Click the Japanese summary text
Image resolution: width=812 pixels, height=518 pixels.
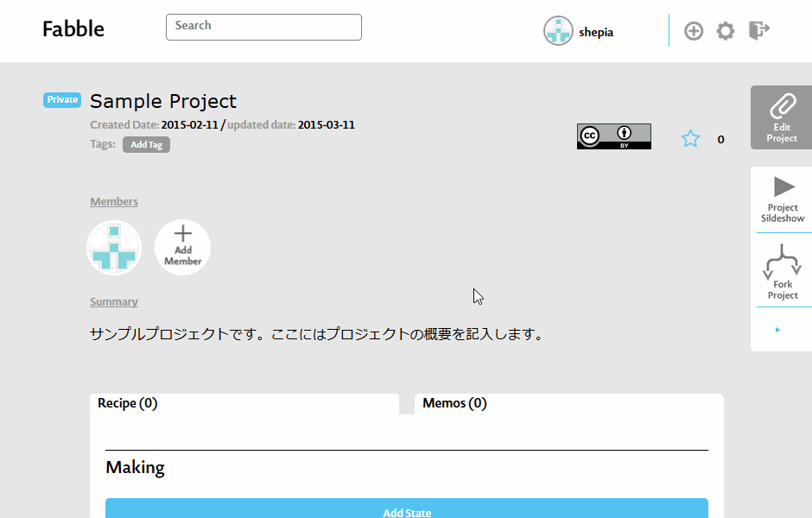click(317, 334)
